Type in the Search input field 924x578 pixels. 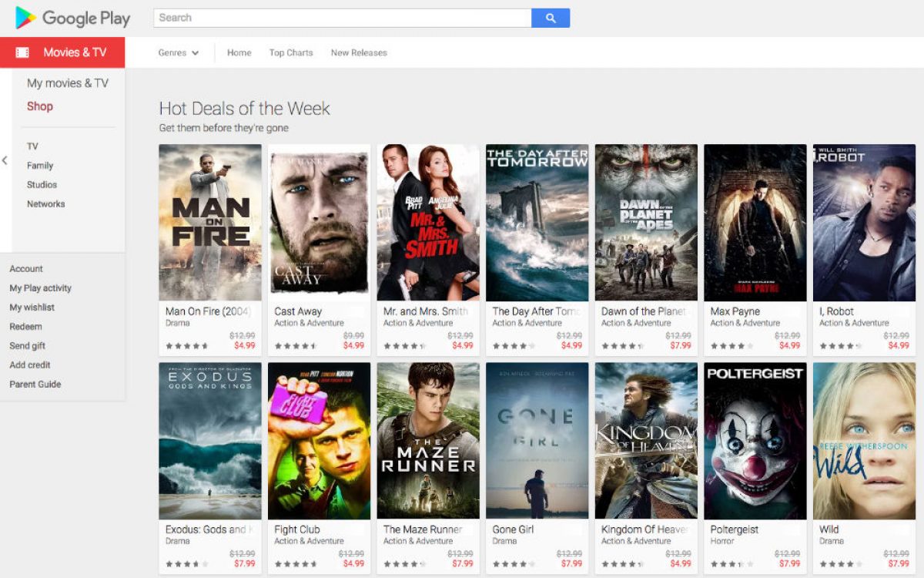(x=342, y=18)
